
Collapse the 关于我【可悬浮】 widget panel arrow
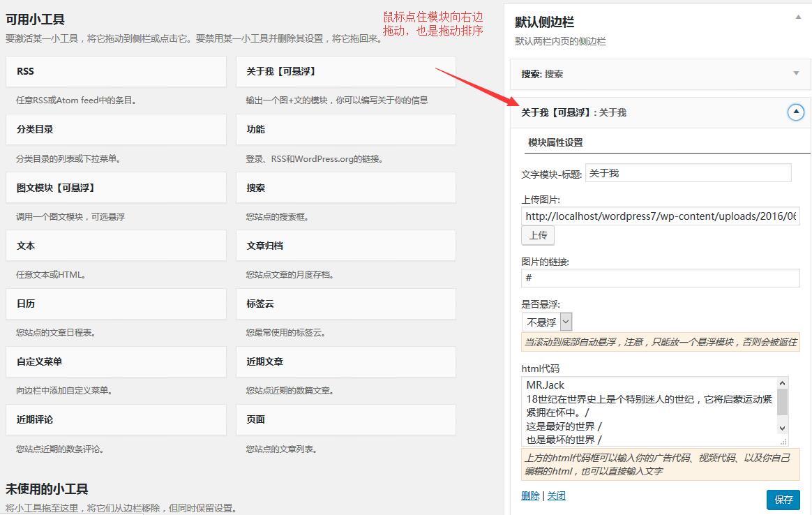[x=795, y=112]
